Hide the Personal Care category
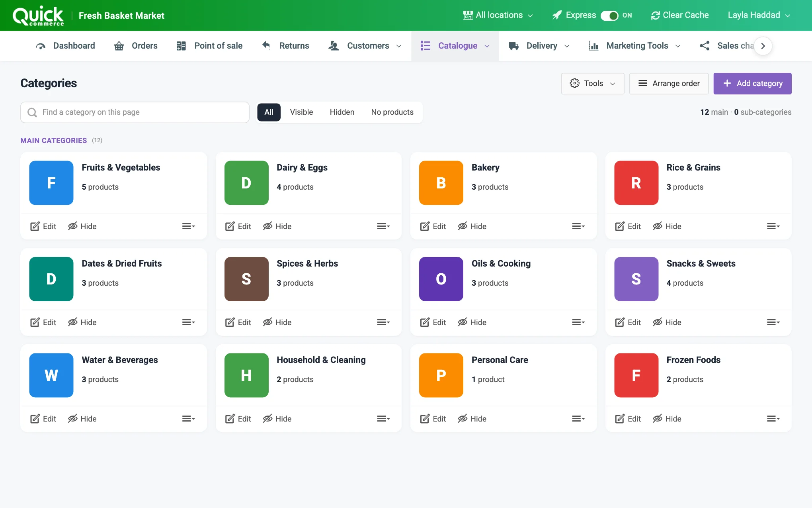Image resolution: width=812 pixels, height=508 pixels. pyautogui.click(x=472, y=419)
